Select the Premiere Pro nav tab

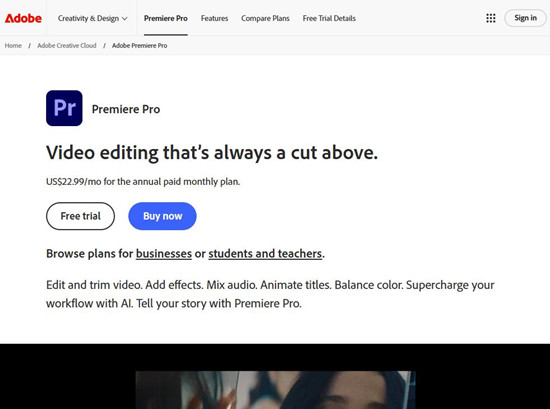[166, 18]
